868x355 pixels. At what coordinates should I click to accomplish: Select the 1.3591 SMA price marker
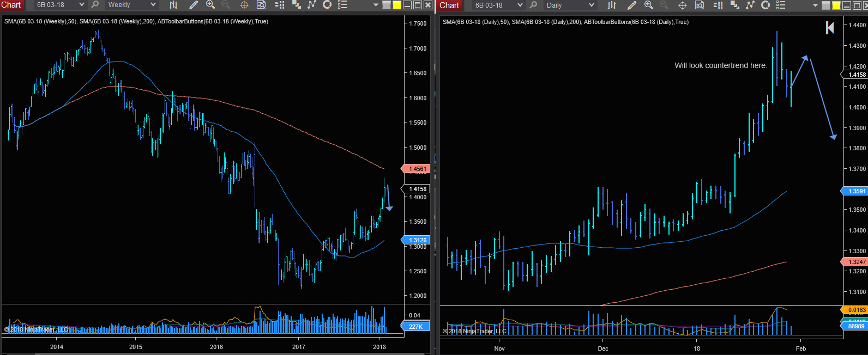(855, 191)
